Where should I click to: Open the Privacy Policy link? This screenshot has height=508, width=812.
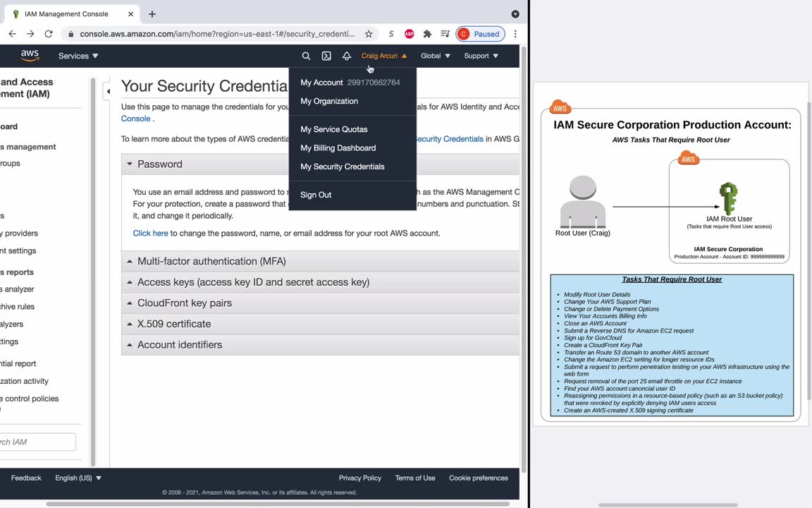point(360,478)
